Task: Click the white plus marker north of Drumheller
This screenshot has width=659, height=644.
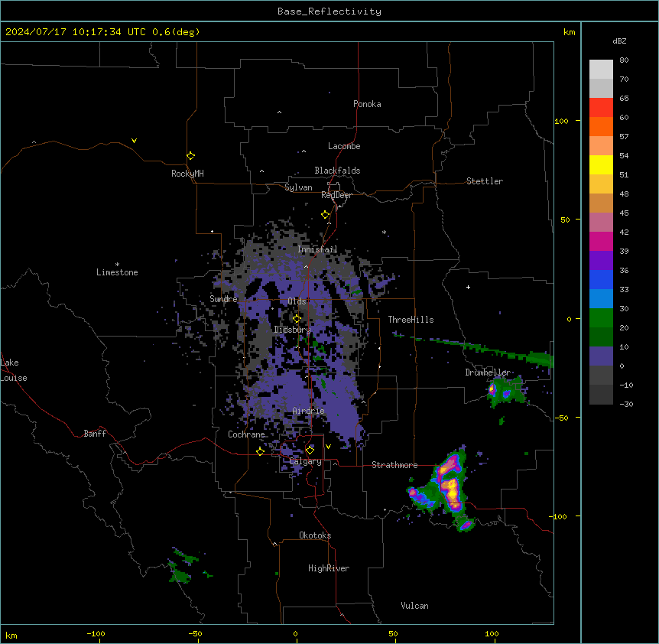Action: (x=468, y=287)
